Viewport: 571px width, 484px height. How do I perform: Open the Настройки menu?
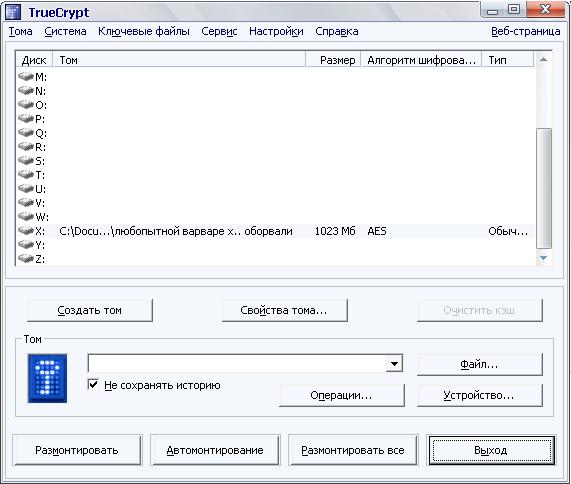click(276, 32)
